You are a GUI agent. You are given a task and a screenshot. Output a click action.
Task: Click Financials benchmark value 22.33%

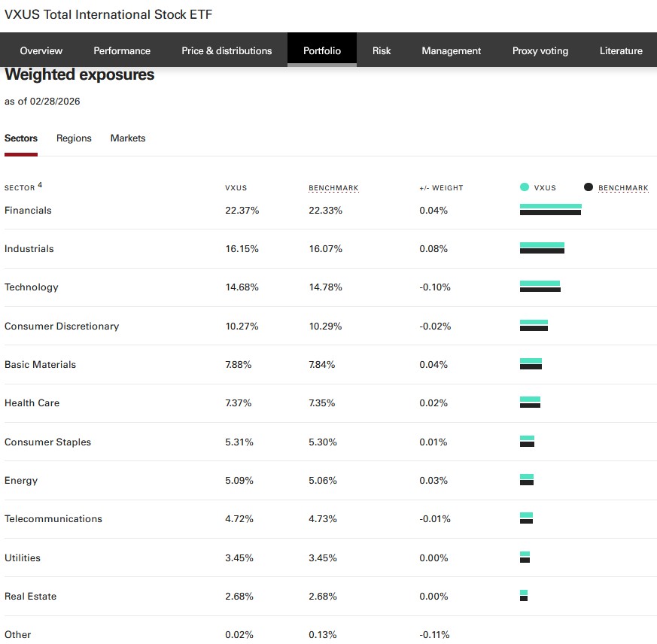325,211
